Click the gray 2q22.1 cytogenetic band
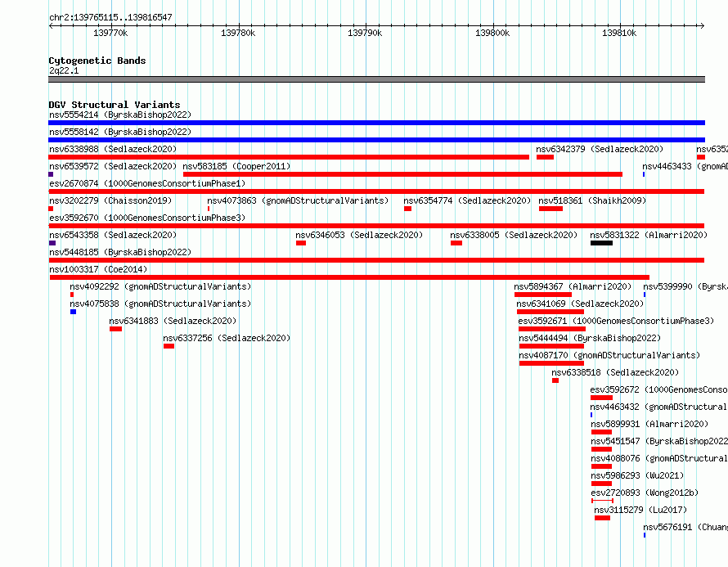The image size is (728, 567). tap(376, 79)
